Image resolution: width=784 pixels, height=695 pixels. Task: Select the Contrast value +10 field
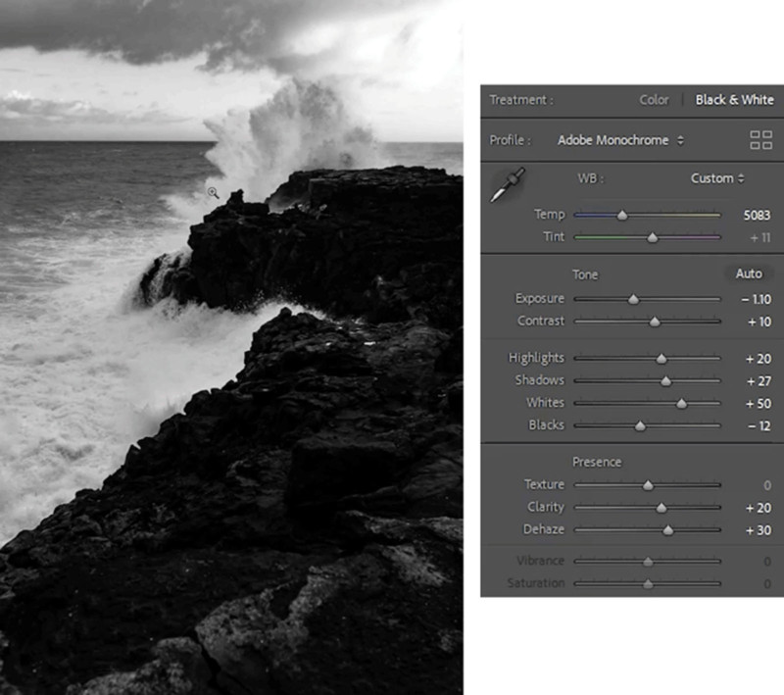coord(759,322)
